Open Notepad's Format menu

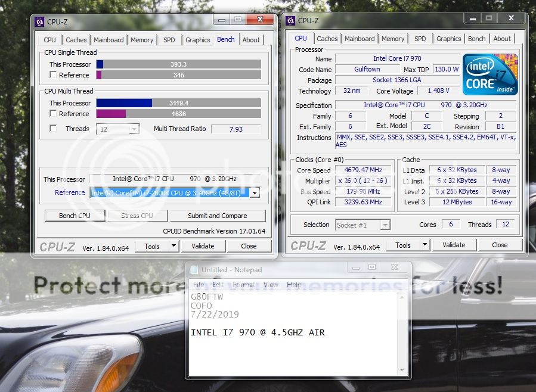pyautogui.click(x=243, y=285)
